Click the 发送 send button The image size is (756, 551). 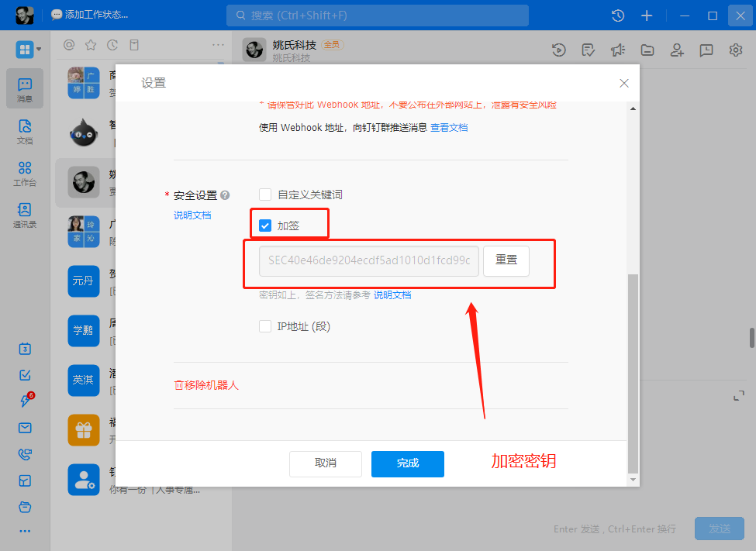(x=720, y=529)
